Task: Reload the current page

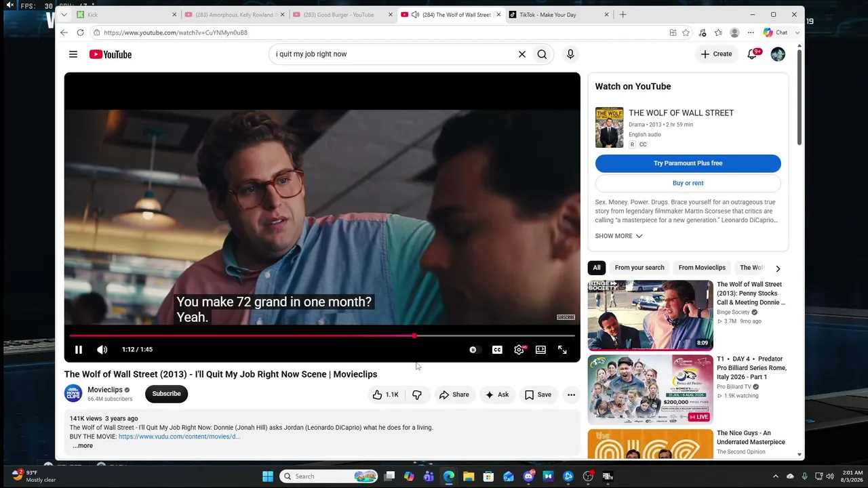Action: point(80,33)
